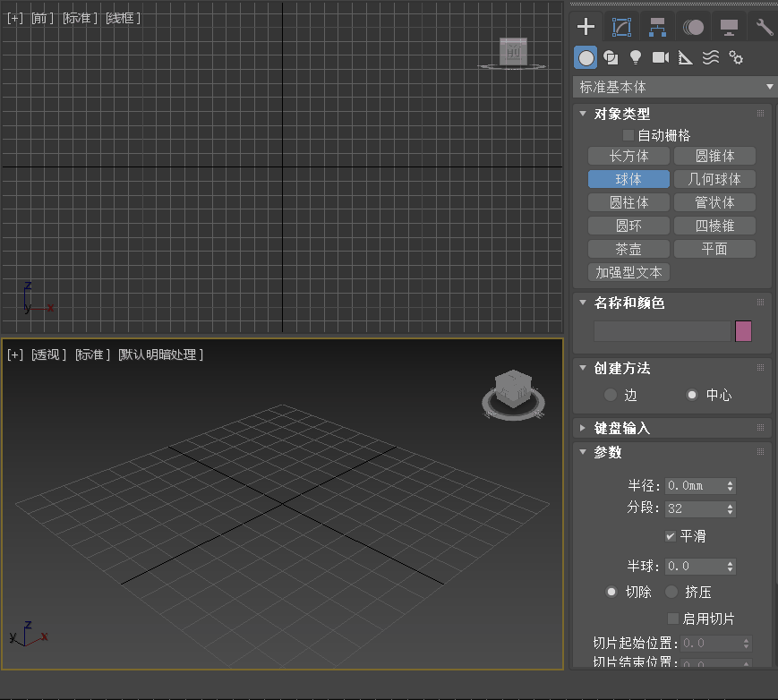Image resolution: width=778 pixels, height=700 pixels.
Task: Open the Motion panel tab
Action: click(693, 27)
